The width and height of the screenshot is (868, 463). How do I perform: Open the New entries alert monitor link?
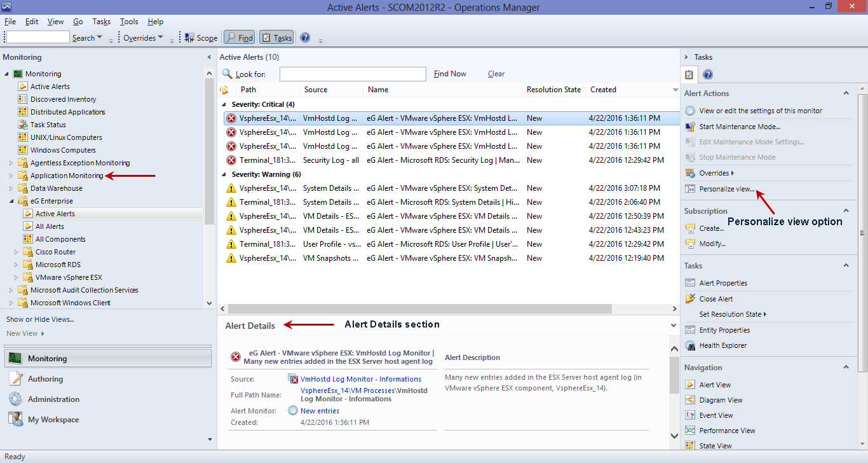pos(320,411)
